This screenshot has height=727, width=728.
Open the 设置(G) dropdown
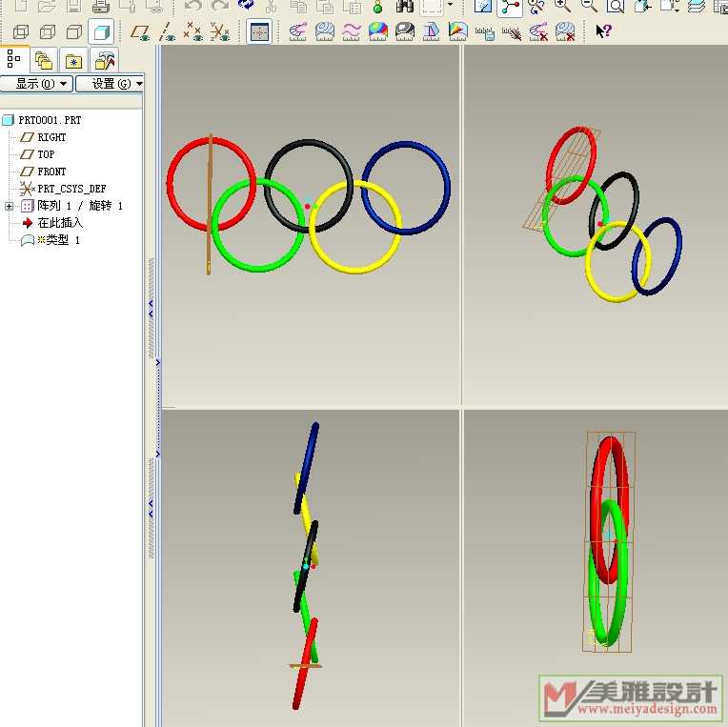110,84
